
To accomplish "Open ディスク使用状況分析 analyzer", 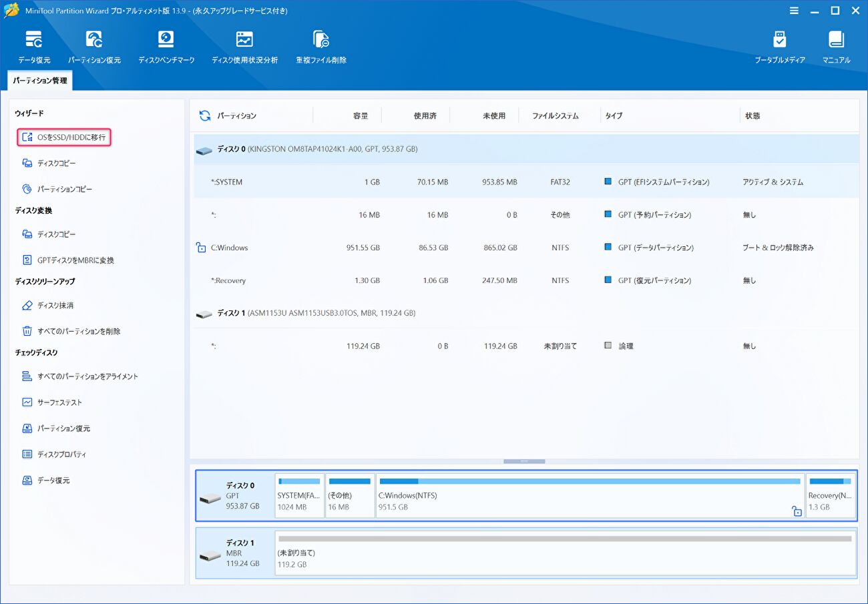I will (244, 47).
